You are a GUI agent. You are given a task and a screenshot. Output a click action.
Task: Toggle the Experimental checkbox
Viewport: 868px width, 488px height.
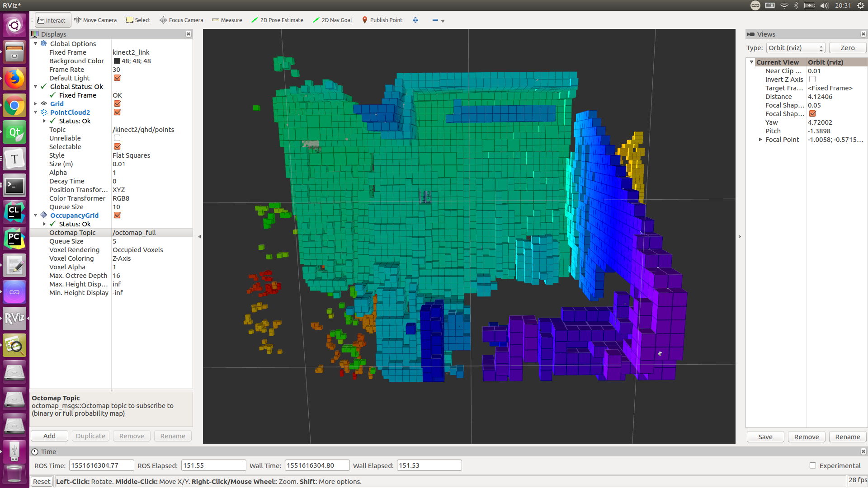click(813, 465)
